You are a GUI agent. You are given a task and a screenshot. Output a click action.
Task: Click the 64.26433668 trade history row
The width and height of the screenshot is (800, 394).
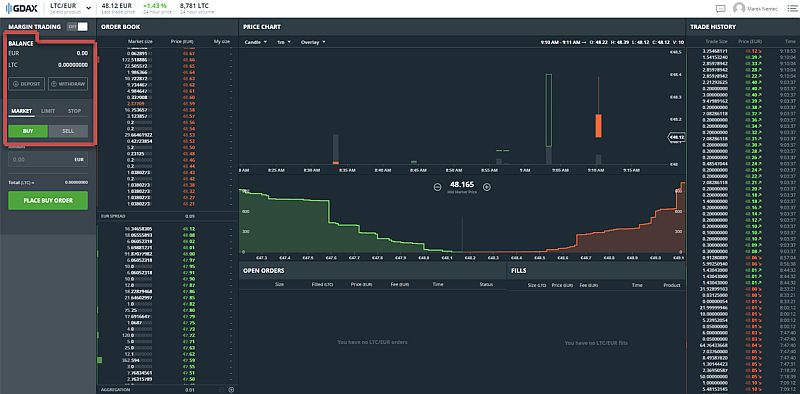coord(742,345)
